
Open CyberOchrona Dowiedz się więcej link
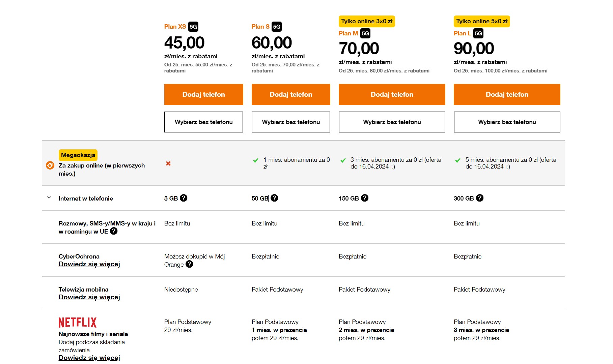point(89,264)
